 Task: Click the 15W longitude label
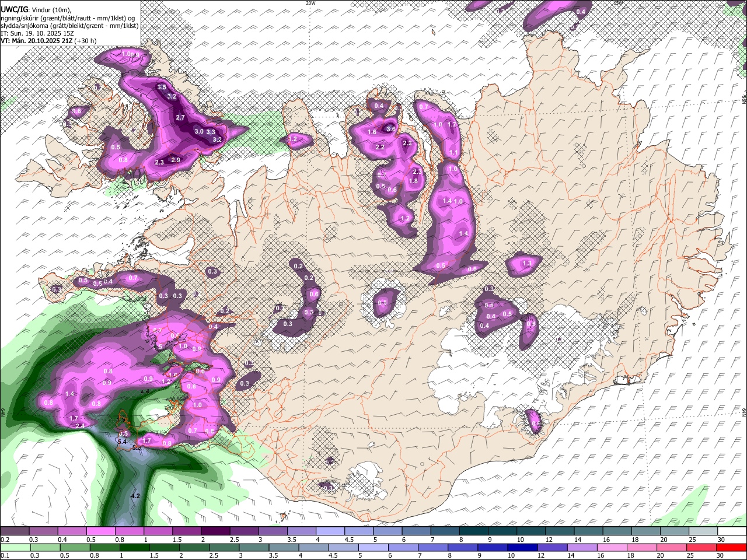(x=619, y=3)
